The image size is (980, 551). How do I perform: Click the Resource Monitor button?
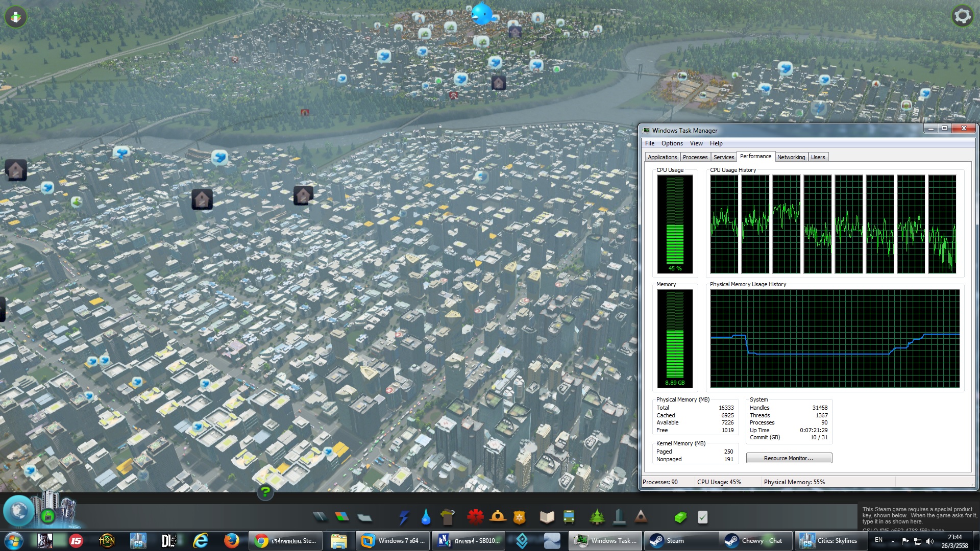click(789, 458)
